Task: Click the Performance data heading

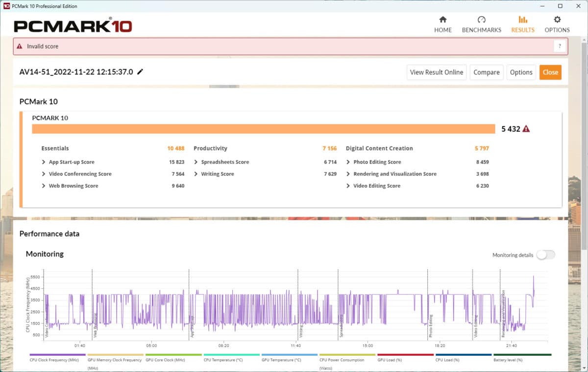Action: point(49,234)
